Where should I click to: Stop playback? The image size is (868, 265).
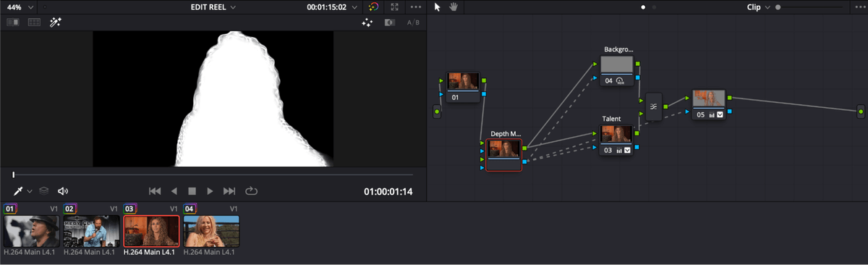coord(192,191)
